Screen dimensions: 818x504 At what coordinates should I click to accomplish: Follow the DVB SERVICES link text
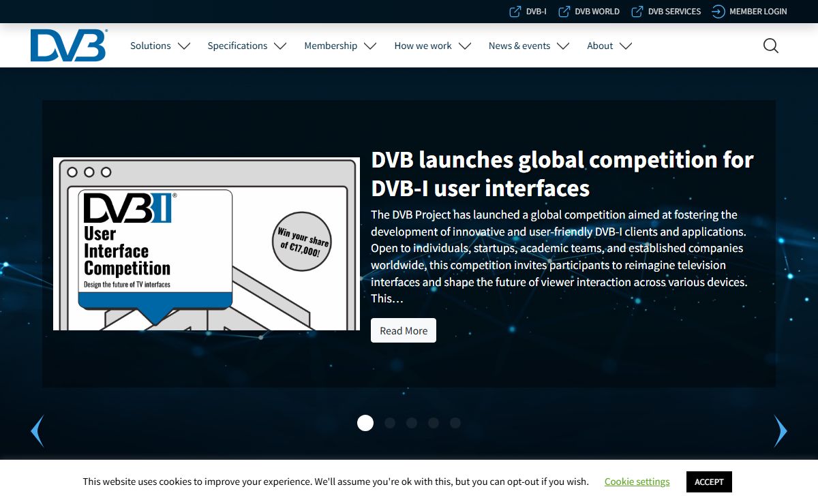pyautogui.click(x=674, y=12)
